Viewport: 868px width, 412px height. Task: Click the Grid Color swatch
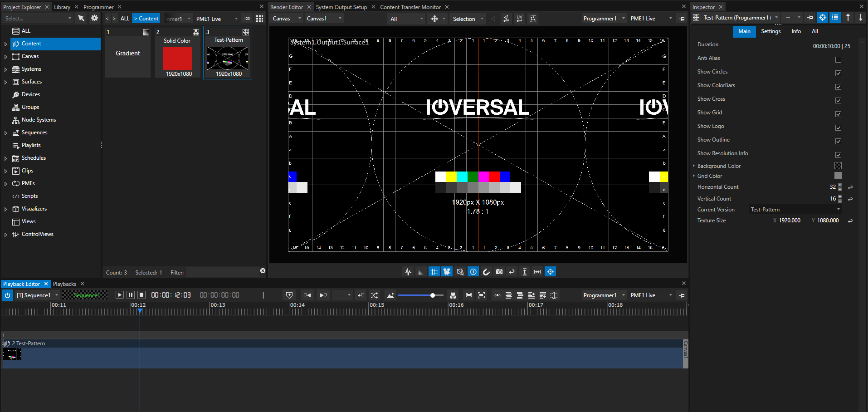[838, 176]
